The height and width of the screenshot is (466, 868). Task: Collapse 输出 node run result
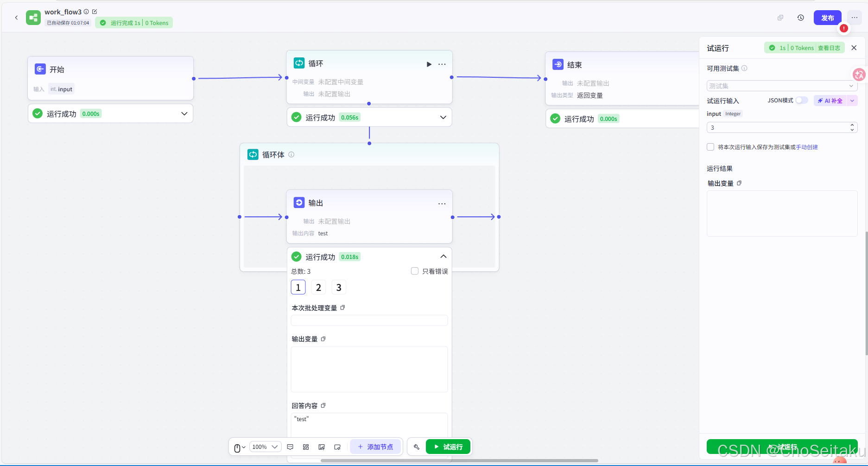[x=443, y=256]
